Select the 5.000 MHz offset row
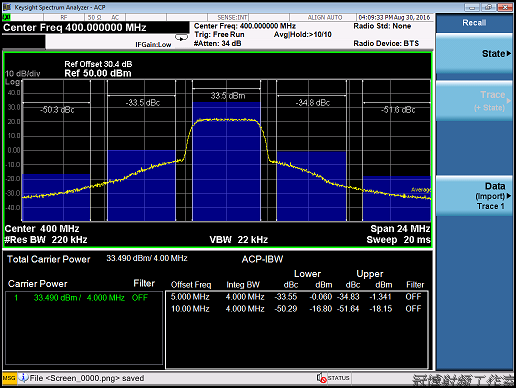The width and height of the screenshot is (516, 388). pos(296,297)
